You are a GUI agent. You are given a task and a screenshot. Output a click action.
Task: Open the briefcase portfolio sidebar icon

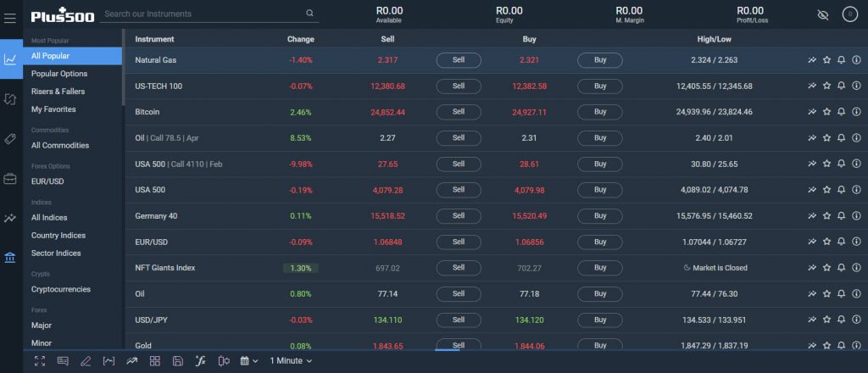pos(10,179)
